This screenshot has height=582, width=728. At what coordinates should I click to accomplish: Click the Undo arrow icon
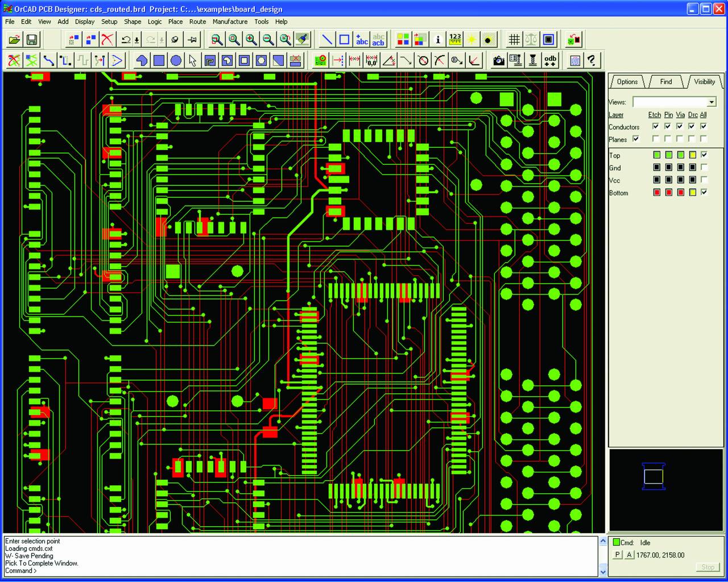click(126, 39)
